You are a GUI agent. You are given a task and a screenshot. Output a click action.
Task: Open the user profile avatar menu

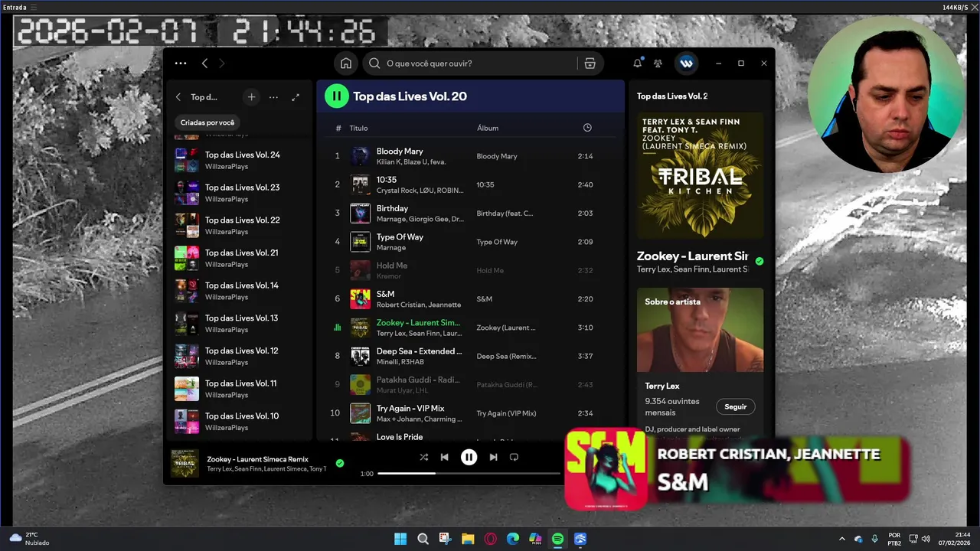687,64
